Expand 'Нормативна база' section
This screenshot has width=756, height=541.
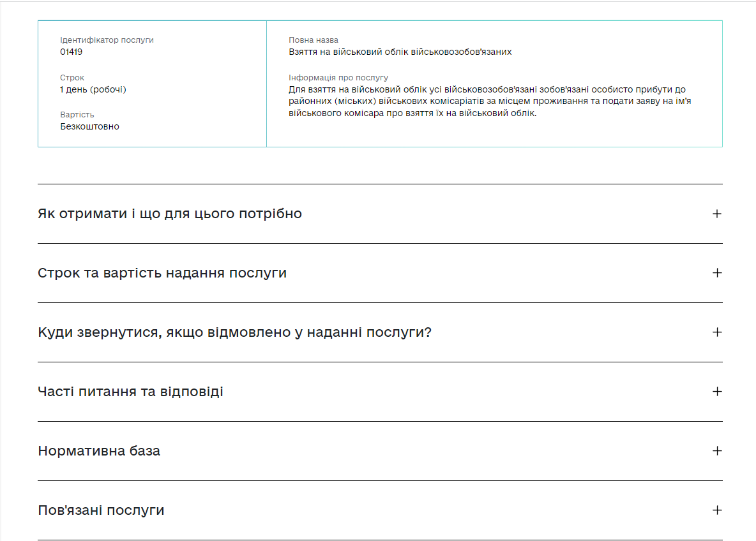[380, 451]
